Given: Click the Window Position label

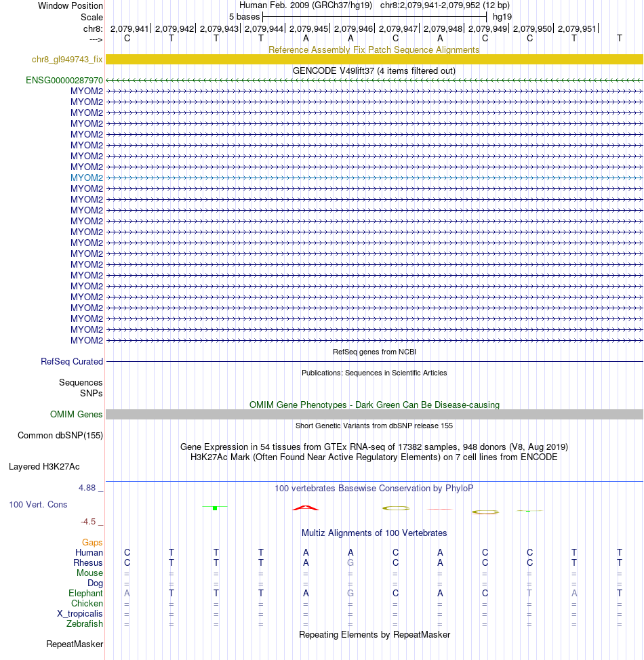Looking at the screenshot, I should coord(71,6).
